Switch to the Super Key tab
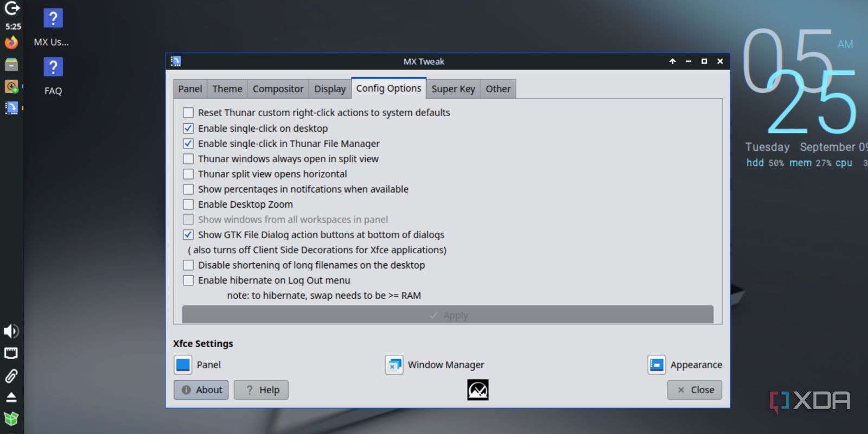The height and width of the screenshot is (434, 868). (x=453, y=89)
